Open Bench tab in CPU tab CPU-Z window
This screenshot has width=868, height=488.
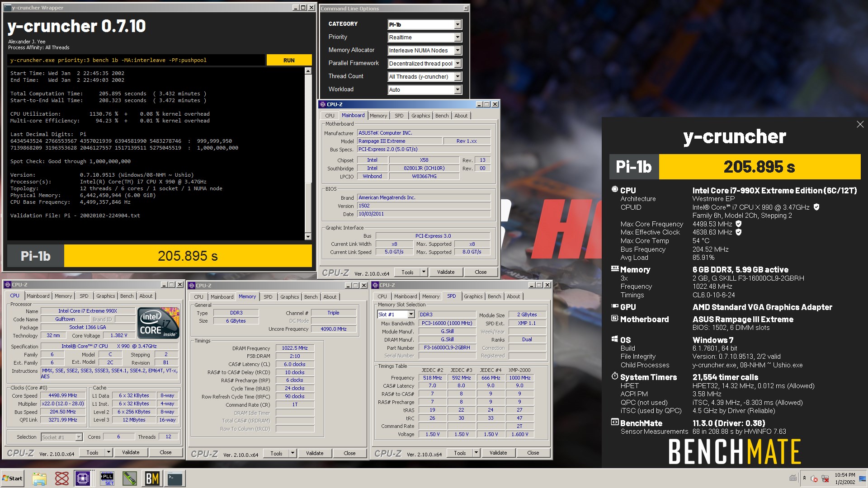[127, 296]
